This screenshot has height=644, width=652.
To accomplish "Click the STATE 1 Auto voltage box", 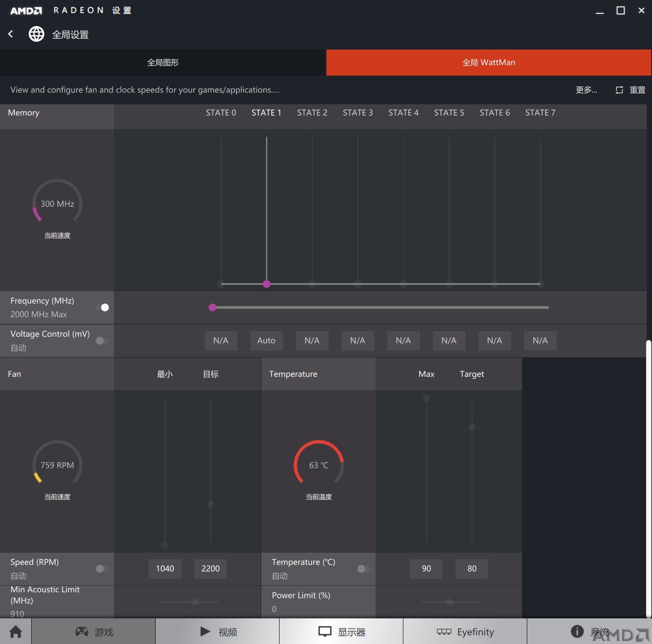I will pos(266,341).
